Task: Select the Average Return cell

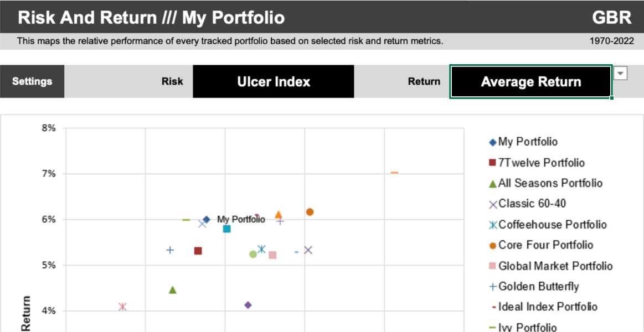Action: click(531, 82)
